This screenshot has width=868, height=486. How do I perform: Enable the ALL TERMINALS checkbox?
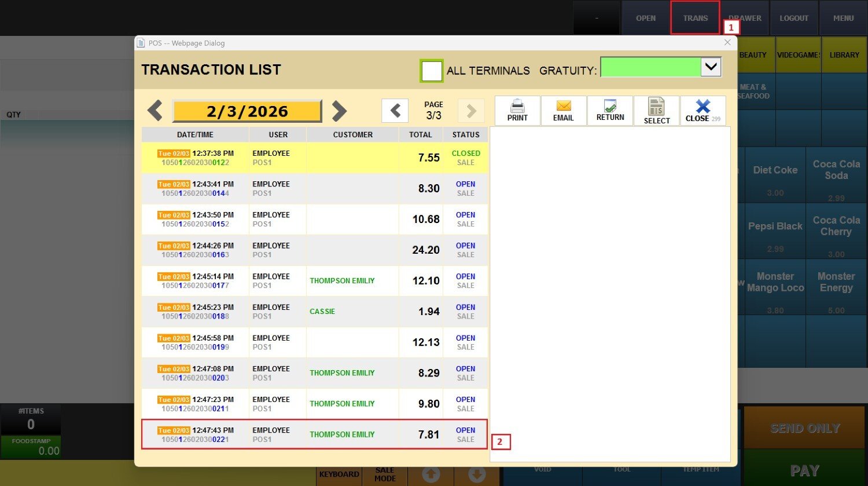(x=432, y=71)
